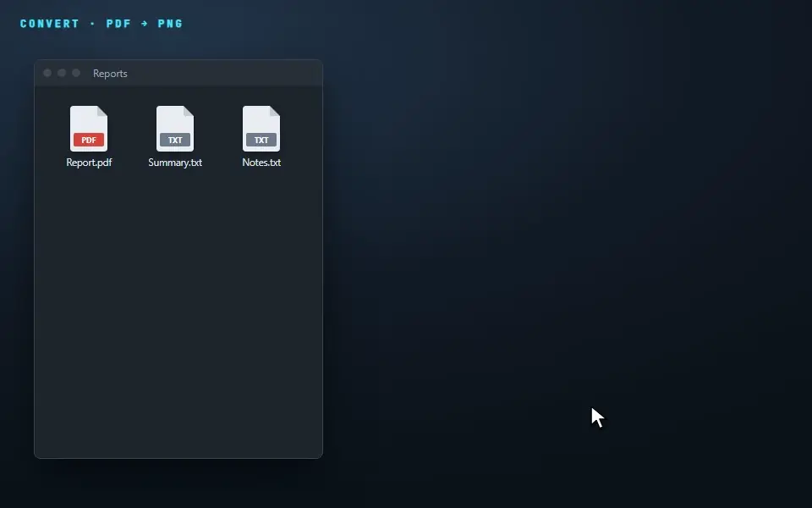Click the Report.pdf file name label
Viewport: 812px width, 508px height.
click(89, 163)
